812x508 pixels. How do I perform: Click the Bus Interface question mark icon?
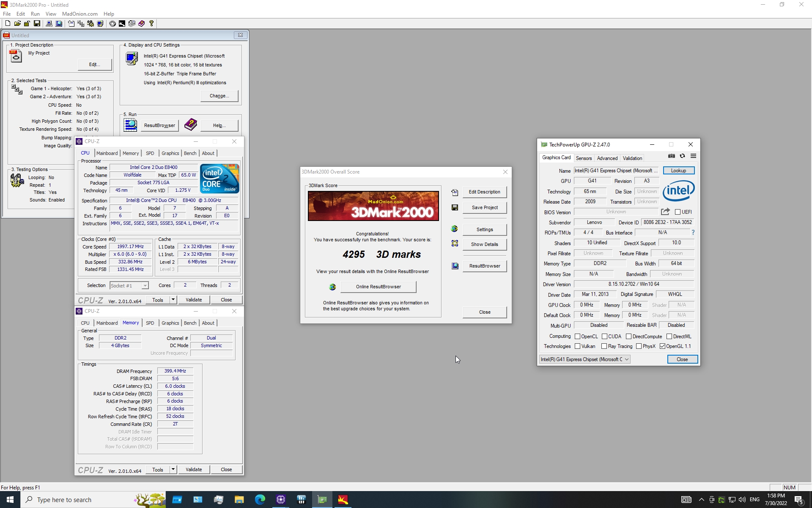click(x=693, y=232)
